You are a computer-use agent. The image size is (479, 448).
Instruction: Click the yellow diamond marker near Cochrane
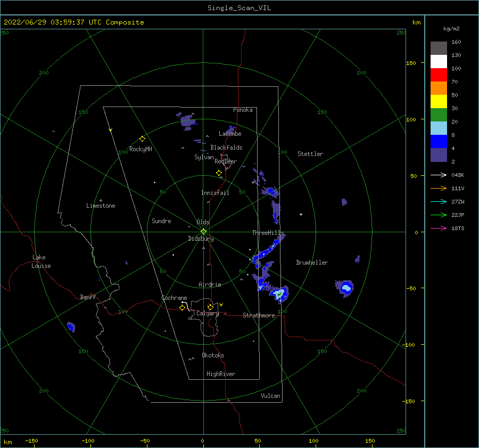tap(183, 308)
